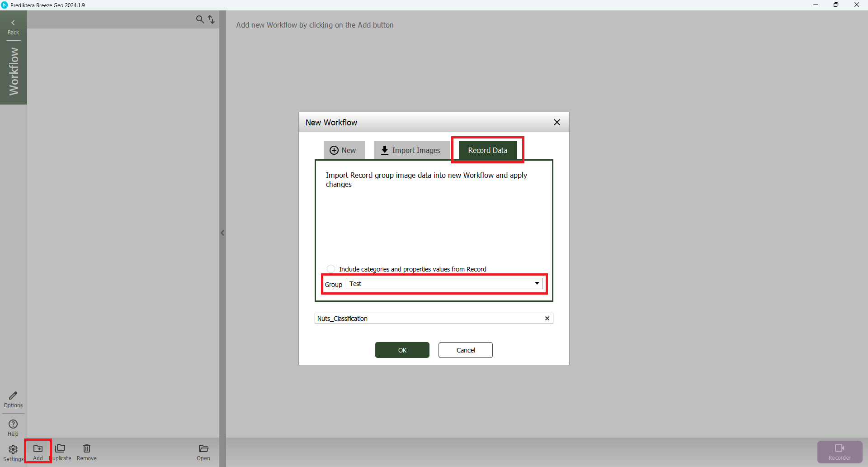
Task: Expand the Group dropdown showing Test
Action: coord(537,284)
